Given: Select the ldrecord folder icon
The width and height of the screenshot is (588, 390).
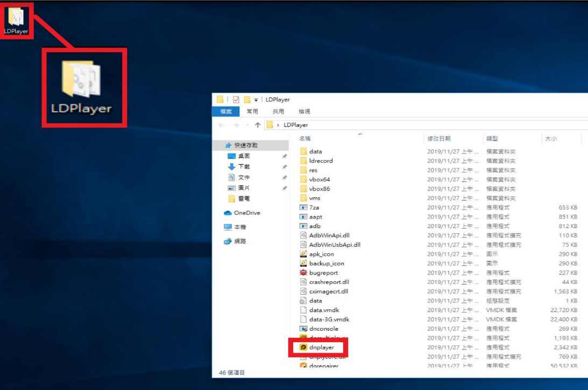Looking at the screenshot, I should (303, 161).
